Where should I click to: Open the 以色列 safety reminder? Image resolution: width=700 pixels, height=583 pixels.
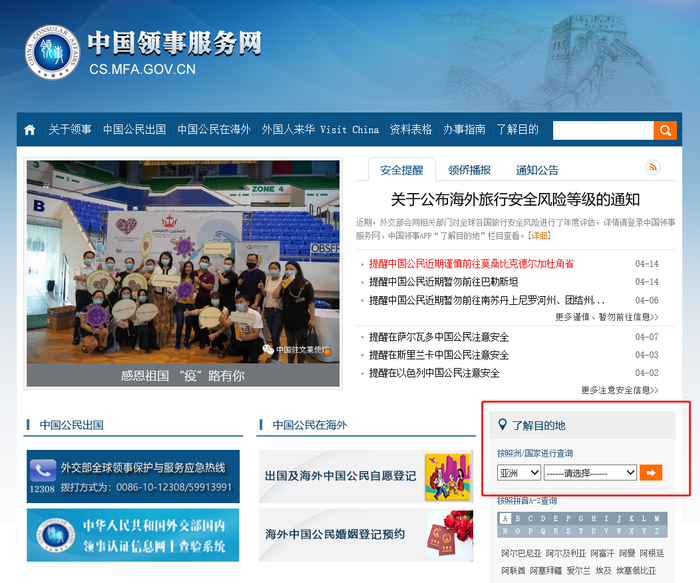pos(434,373)
